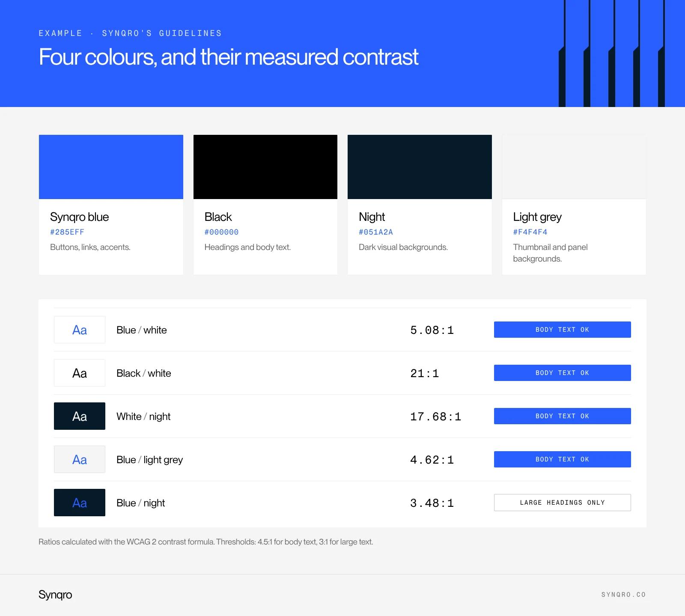
Task: Click the Synqro blue colour swatch
Action: 111,167
